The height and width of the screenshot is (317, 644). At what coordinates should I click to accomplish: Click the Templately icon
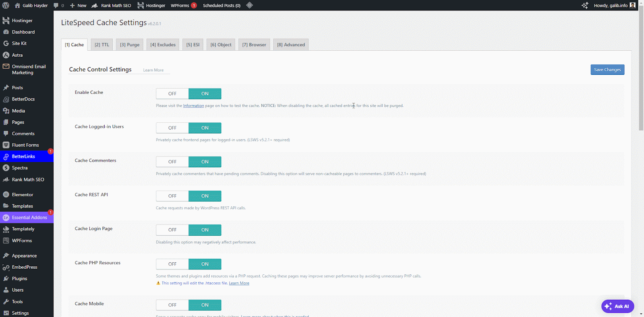point(6,229)
